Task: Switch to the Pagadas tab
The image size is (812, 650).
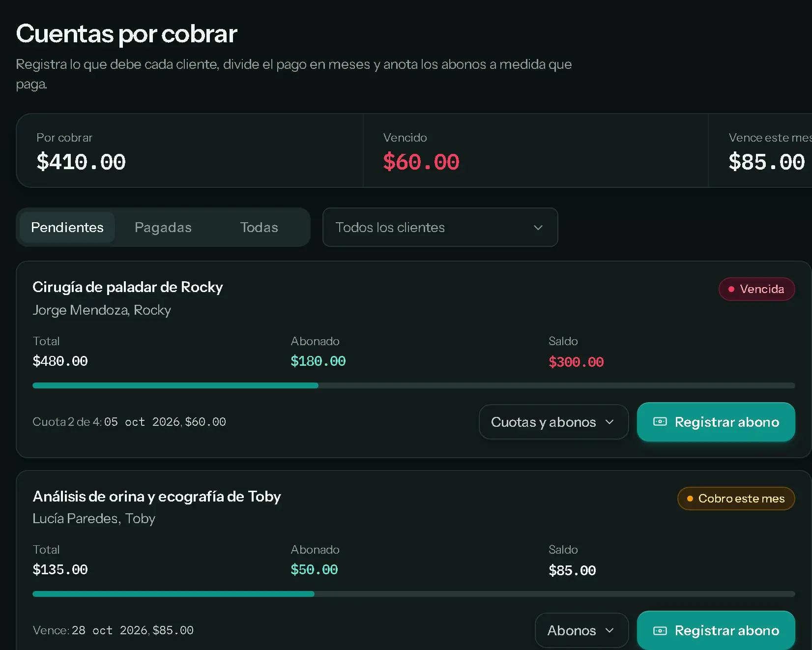Action: click(x=163, y=227)
